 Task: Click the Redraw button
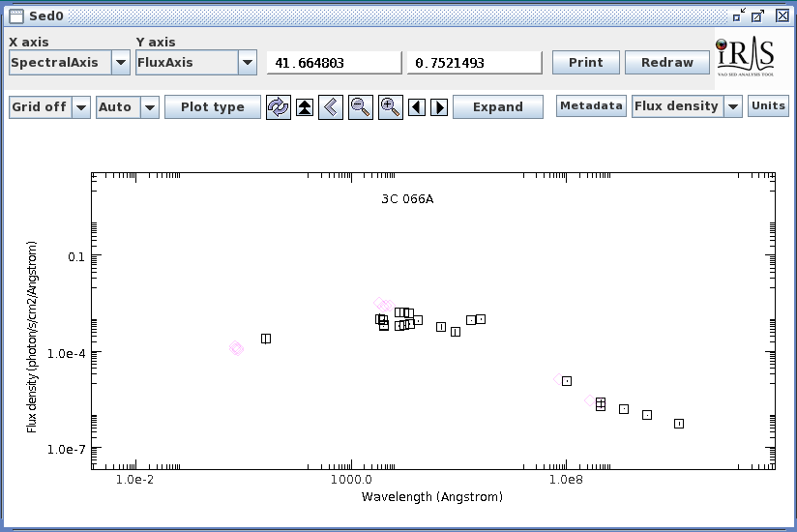pos(667,63)
